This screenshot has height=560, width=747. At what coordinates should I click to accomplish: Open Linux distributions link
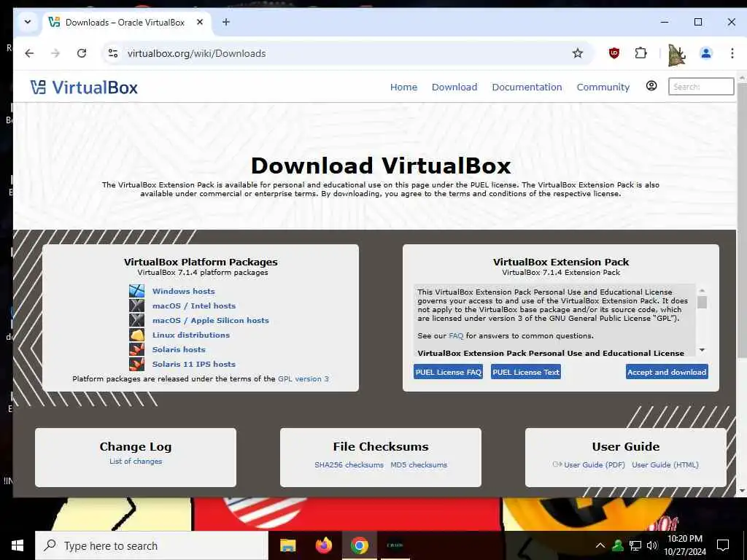(190, 335)
